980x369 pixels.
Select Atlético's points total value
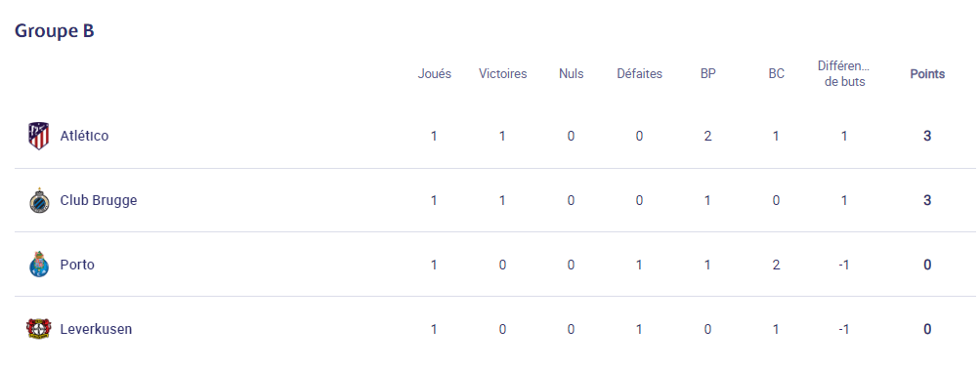[x=927, y=136]
